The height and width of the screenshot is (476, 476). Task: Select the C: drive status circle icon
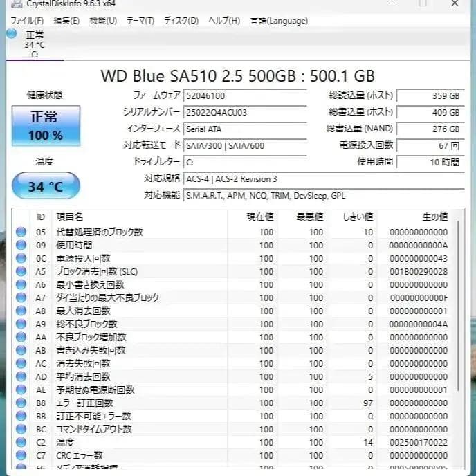[12, 33]
